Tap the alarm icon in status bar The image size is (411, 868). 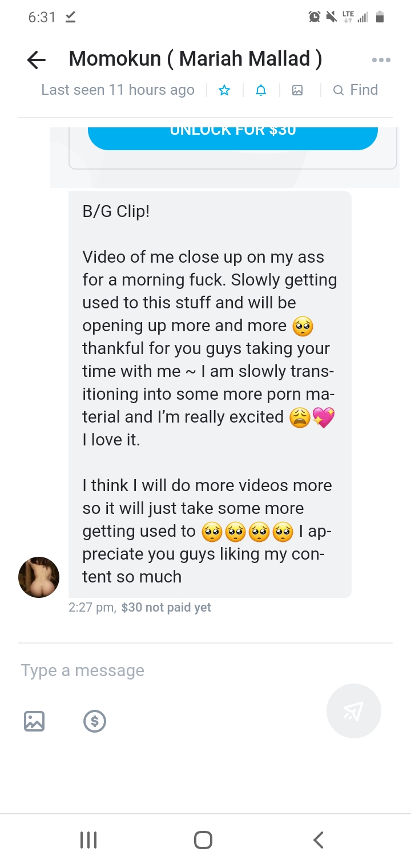coord(315,17)
